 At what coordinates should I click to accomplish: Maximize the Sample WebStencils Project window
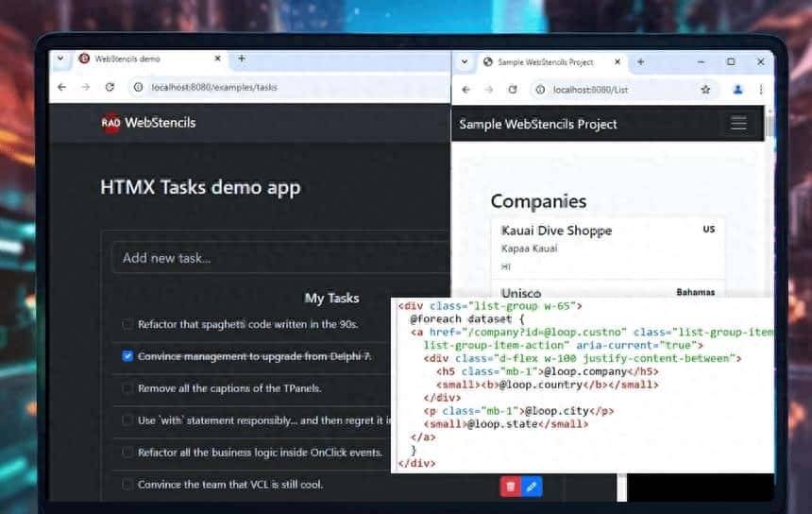[x=731, y=61]
